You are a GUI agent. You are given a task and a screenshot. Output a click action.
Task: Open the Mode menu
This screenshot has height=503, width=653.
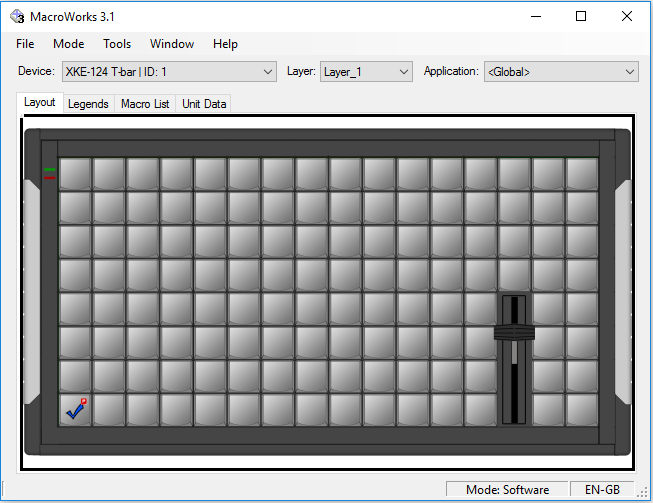(x=69, y=44)
